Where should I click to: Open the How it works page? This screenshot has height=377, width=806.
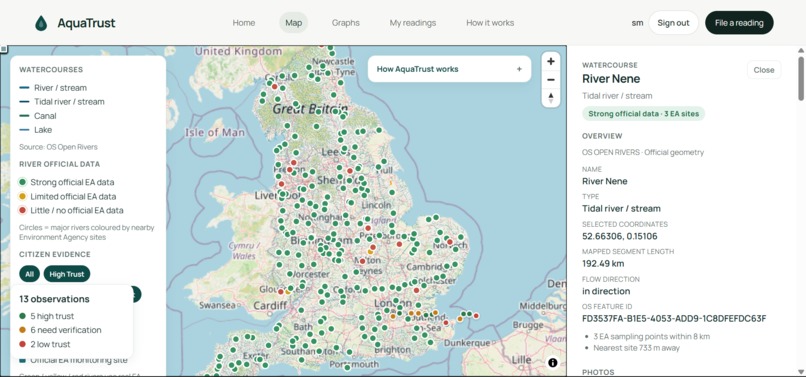(x=490, y=23)
